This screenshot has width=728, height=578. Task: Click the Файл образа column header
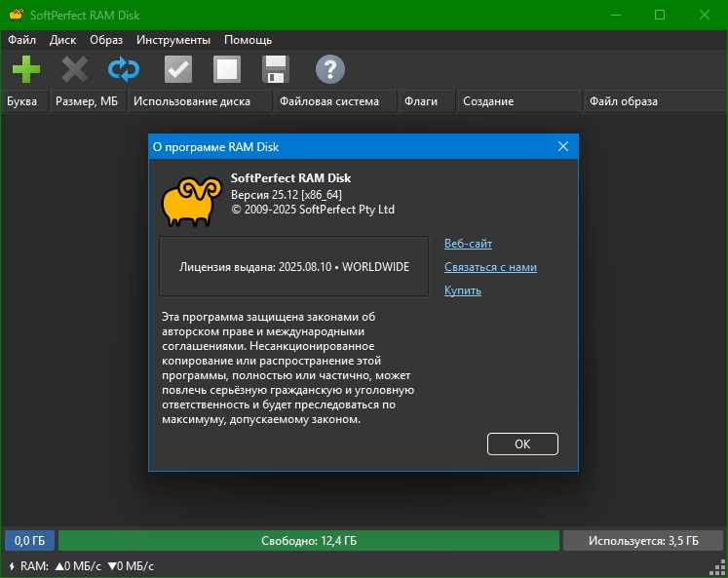click(655, 101)
